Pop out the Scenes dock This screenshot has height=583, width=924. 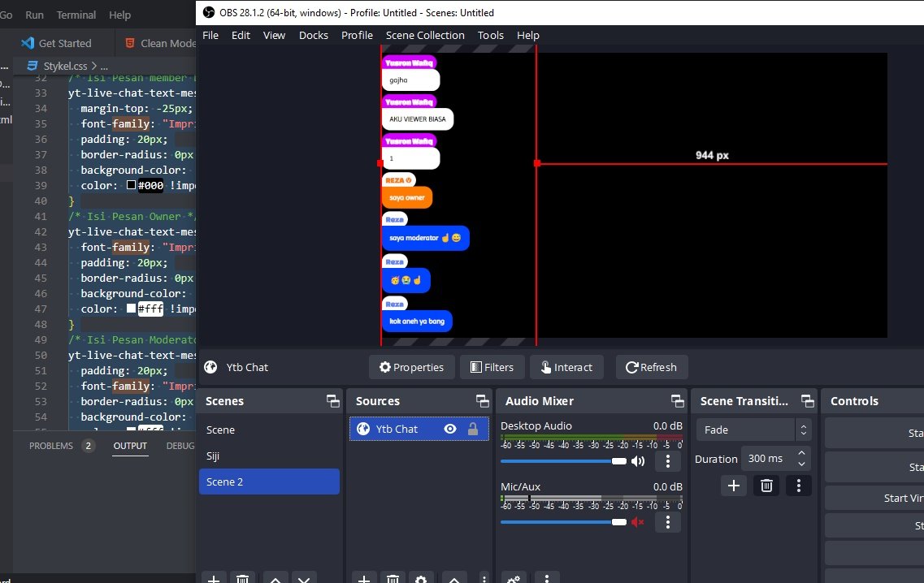click(333, 401)
